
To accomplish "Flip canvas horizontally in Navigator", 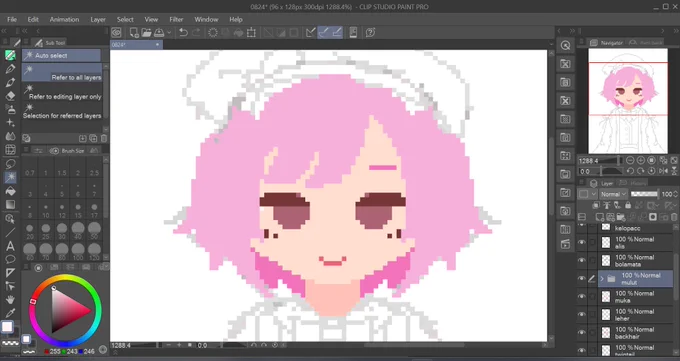I will tap(663, 171).
